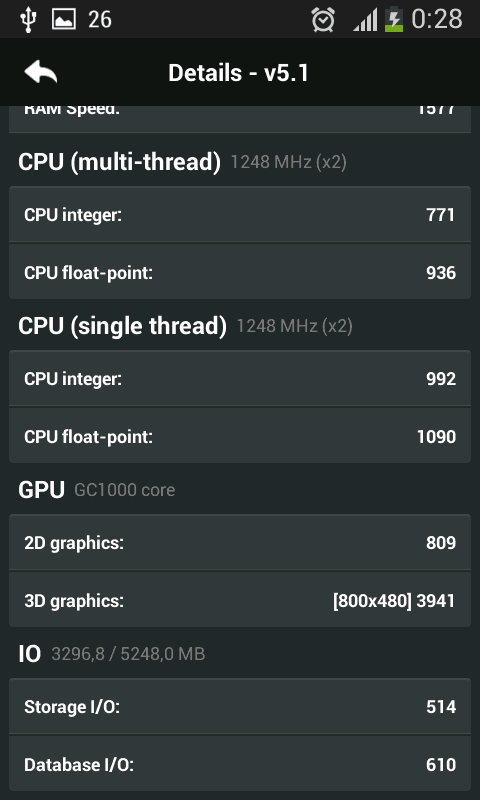The height and width of the screenshot is (800, 480).
Task: Select the single thread CPU integer 992 row
Action: 240,379
